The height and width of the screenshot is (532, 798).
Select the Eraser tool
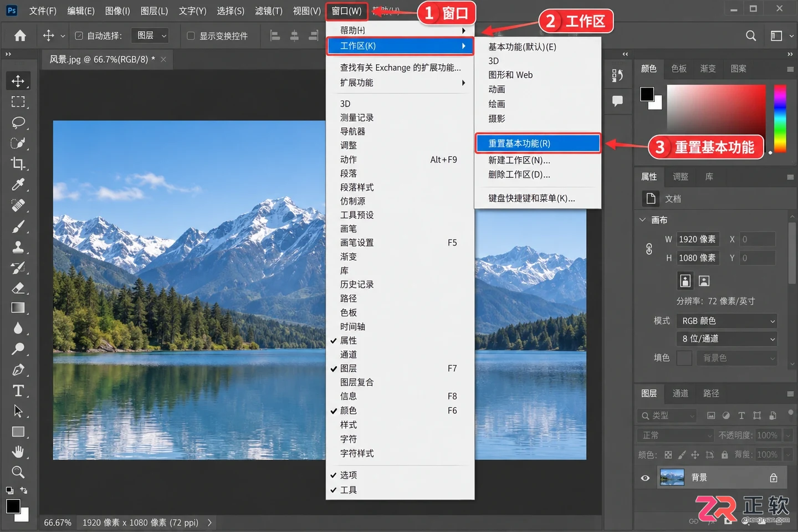click(x=18, y=288)
